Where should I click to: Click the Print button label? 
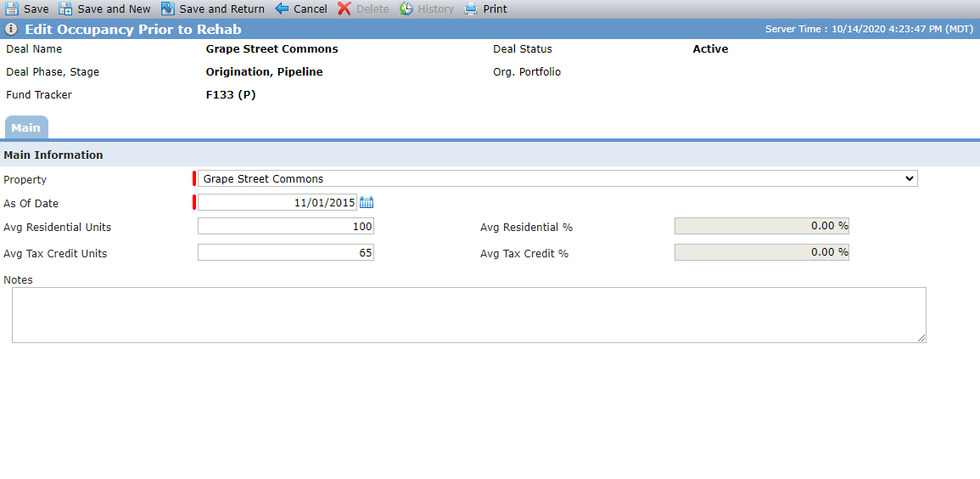495,9
